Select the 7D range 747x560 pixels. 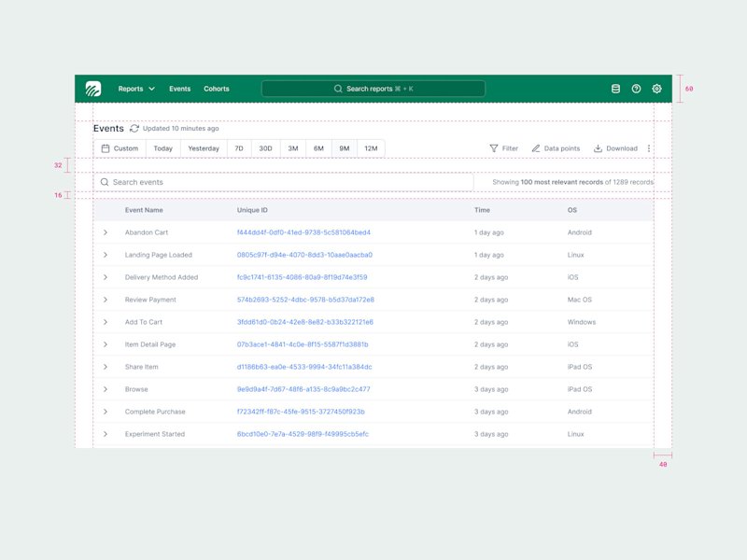(x=239, y=148)
